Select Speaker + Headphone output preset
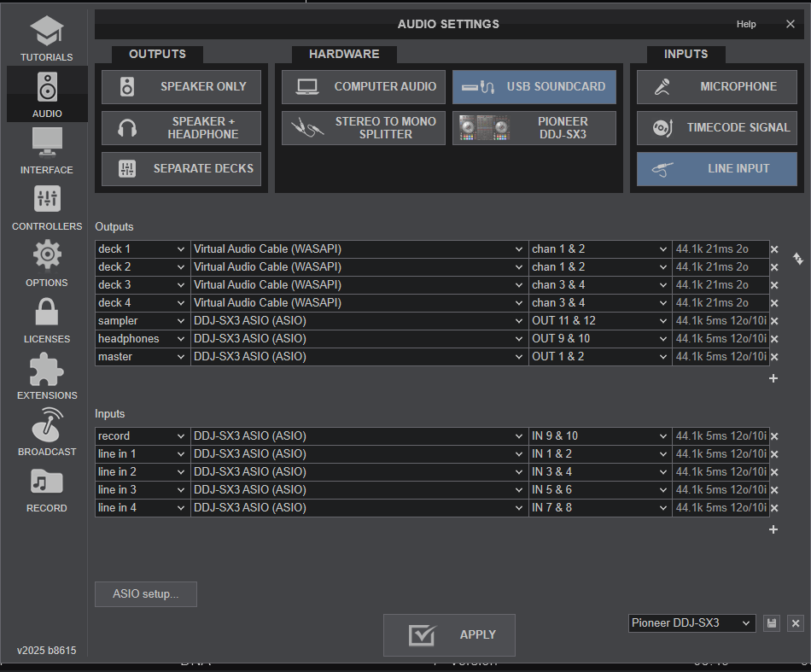This screenshot has width=811, height=672. 181,128
